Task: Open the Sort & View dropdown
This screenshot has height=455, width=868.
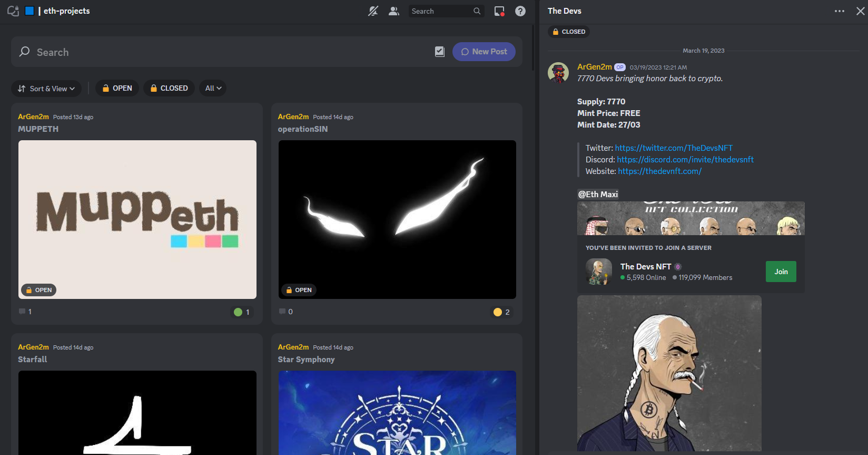Action: coord(46,89)
